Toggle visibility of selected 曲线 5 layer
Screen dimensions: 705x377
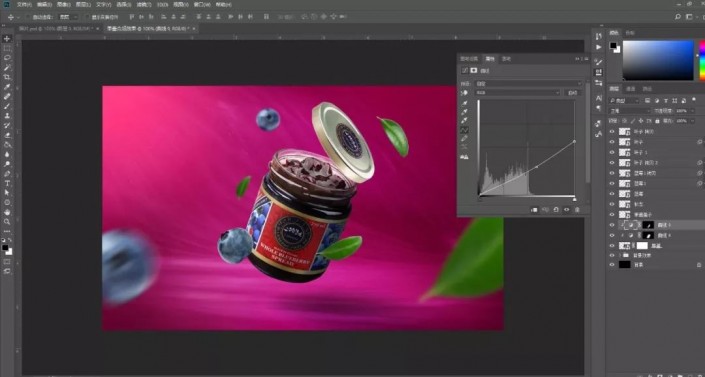tap(611, 225)
